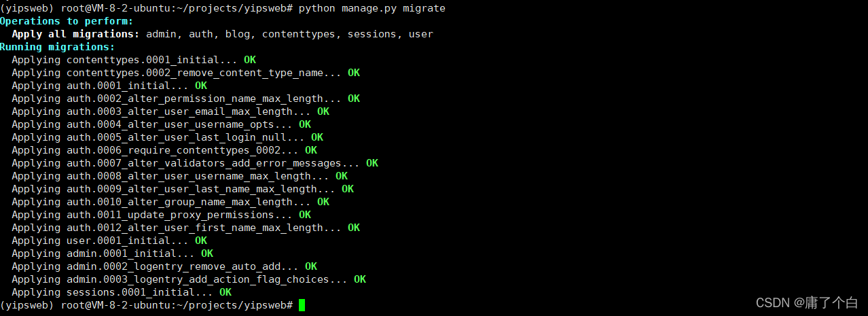
Task: Click the migration app list 'admin, auth, blog'
Action: [198, 34]
